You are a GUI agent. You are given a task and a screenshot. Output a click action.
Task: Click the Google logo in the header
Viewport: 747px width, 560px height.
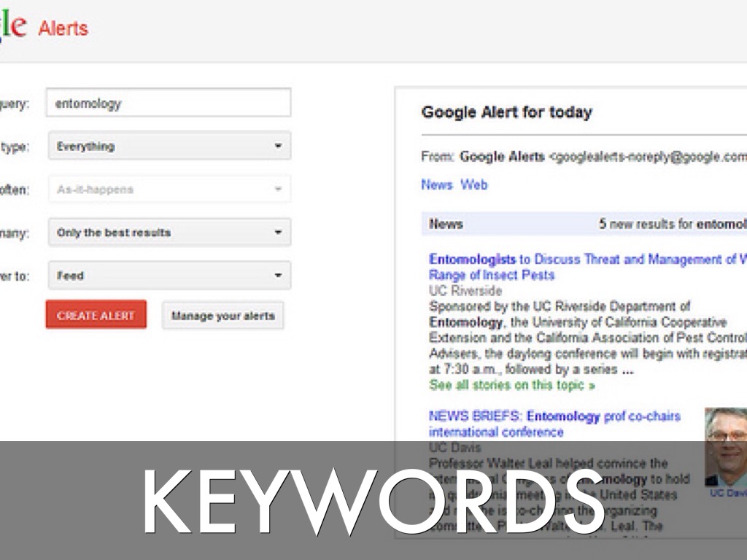coord(12,26)
